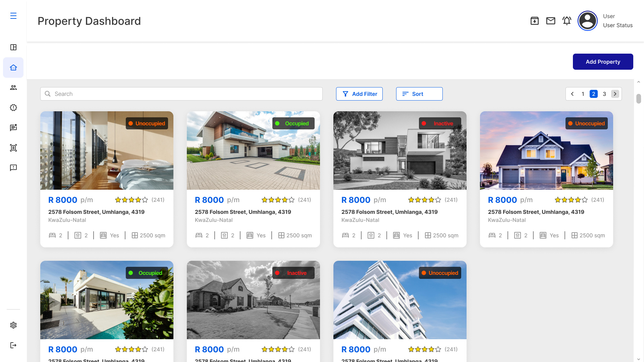Viewport: 644px width, 362px height.
Task: Click the archive download icon in the header
Action: (535, 20)
